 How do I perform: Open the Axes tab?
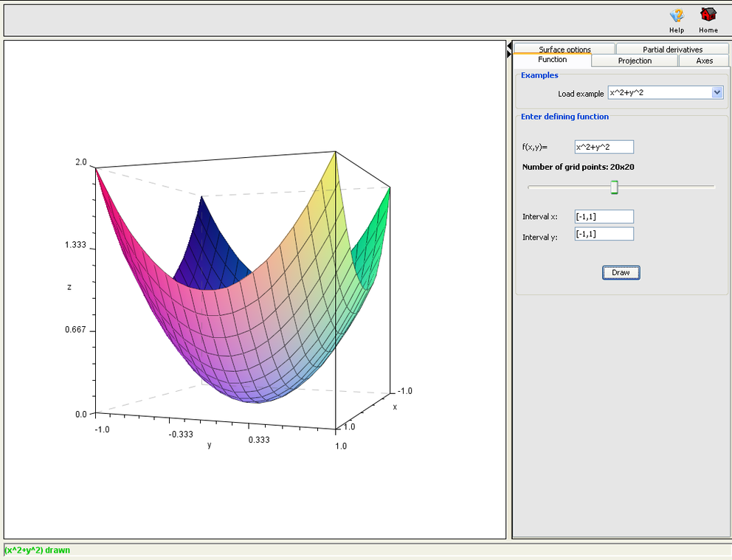click(704, 61)
